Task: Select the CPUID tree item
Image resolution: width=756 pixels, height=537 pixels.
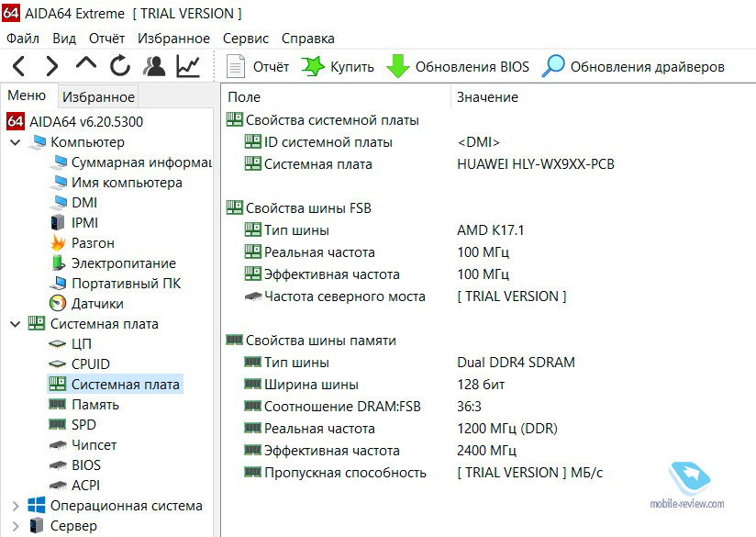Action: pos(79,364)
